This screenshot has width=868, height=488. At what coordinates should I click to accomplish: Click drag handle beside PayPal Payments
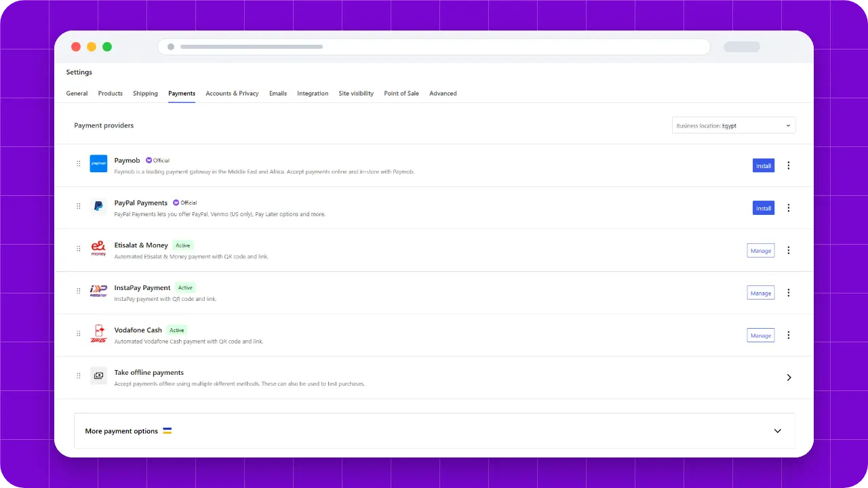pyautogui.click(x=79, y=206)
